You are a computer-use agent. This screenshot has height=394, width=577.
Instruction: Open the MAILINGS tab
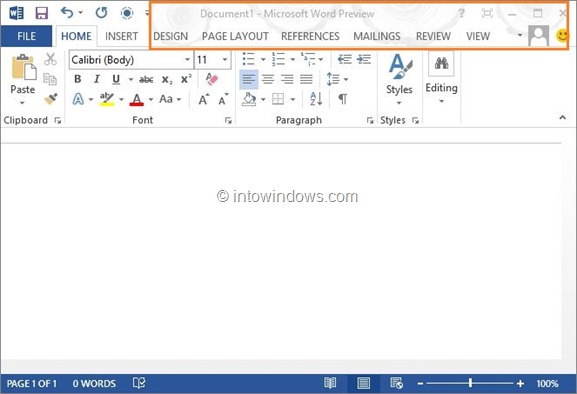377,36
